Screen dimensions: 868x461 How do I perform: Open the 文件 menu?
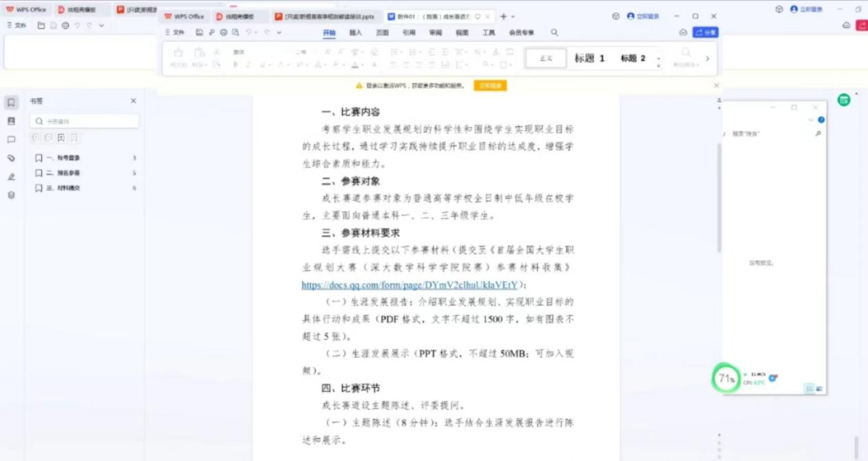(174, 33)
